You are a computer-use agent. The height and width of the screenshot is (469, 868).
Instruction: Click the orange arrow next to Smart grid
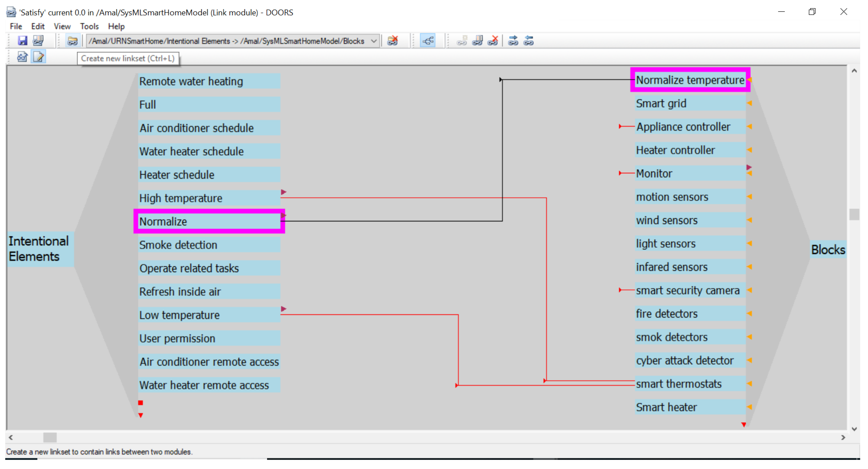pos(749,103)
